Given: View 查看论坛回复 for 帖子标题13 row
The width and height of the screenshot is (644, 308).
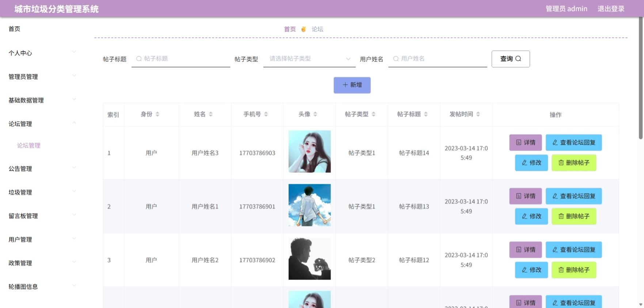Looking at the screenshot, I should (x=574, y=196).
